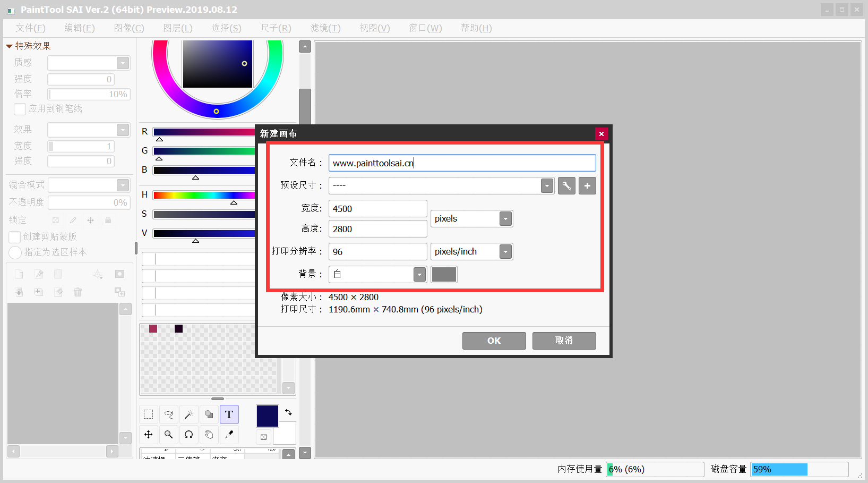This screenshot has height=483, width=868.
Task: Click the 不透明度 opacity slider
Action: [89, 203]
